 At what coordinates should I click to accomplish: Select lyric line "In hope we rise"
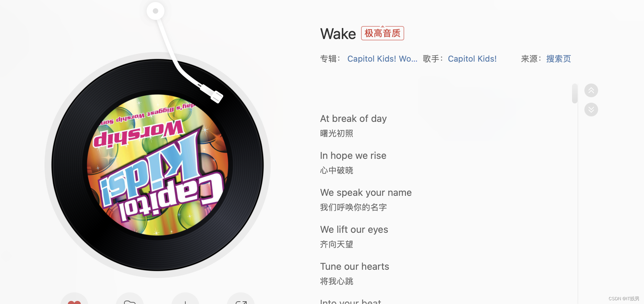pyautogui.click(x=353, y=156)
